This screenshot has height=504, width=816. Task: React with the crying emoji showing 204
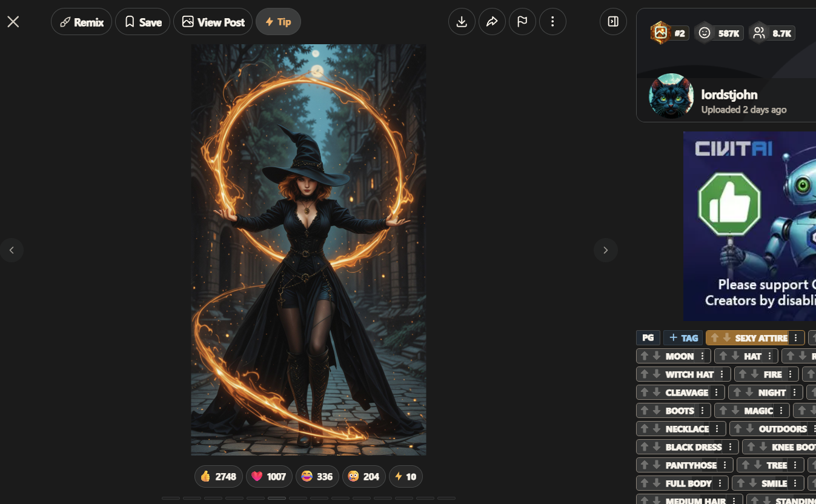click(x=363, y=477)
